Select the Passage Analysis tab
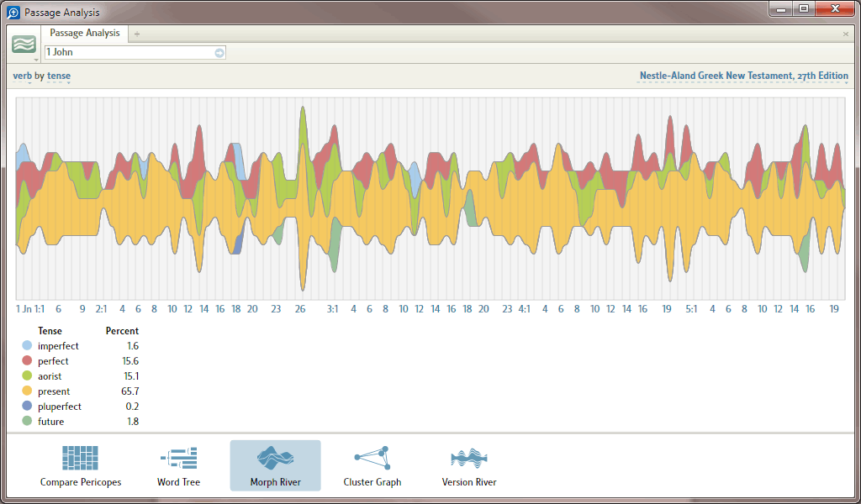The height and width of the screenshot is (504, 861). click(85, 33)
